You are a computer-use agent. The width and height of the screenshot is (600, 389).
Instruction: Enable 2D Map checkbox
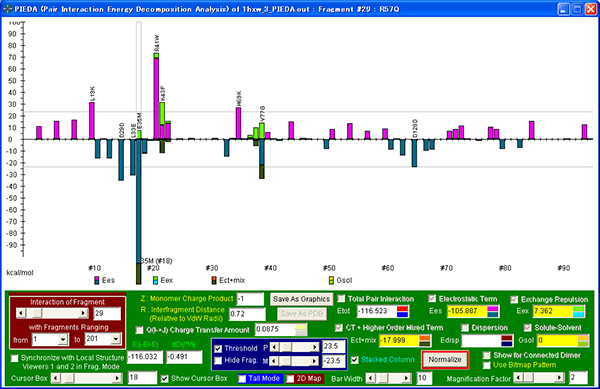pos(291,379)
